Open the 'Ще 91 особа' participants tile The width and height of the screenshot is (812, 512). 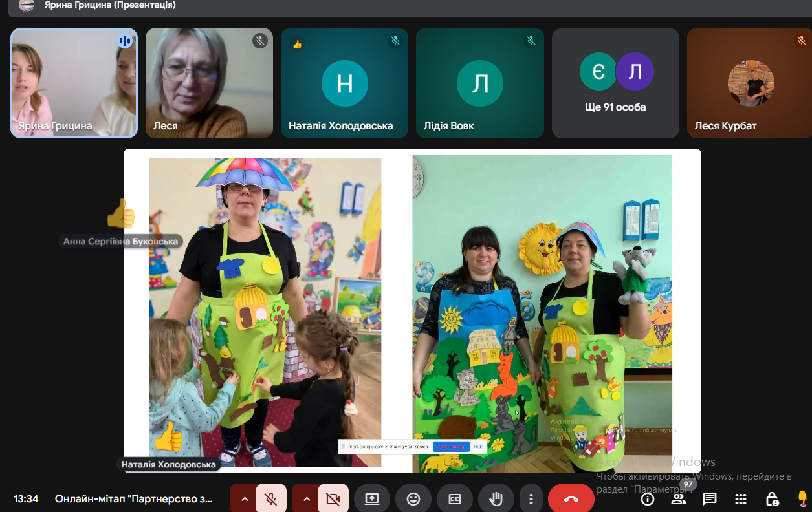[x=615, y=83]
